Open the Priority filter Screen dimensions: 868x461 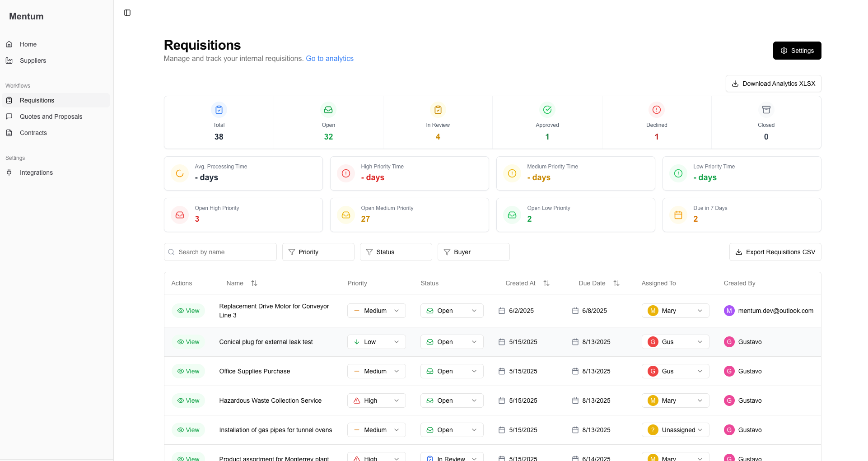318,252
